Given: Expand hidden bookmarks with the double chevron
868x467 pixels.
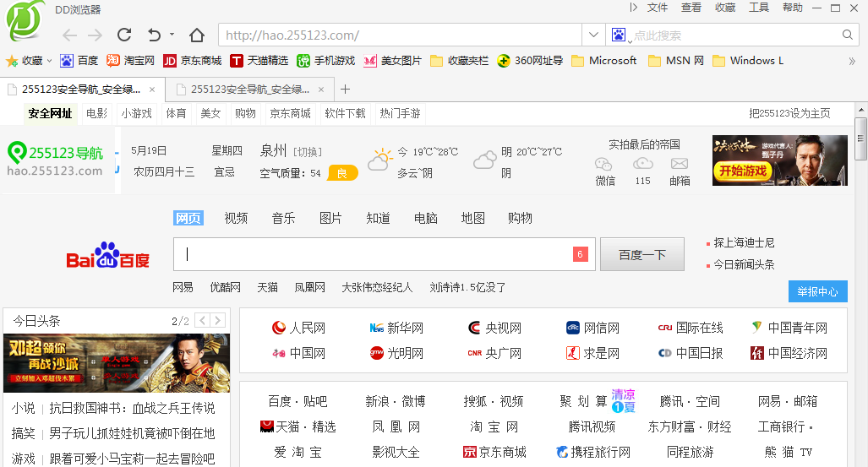Looking at the screenshot, I should coord(852,61).
